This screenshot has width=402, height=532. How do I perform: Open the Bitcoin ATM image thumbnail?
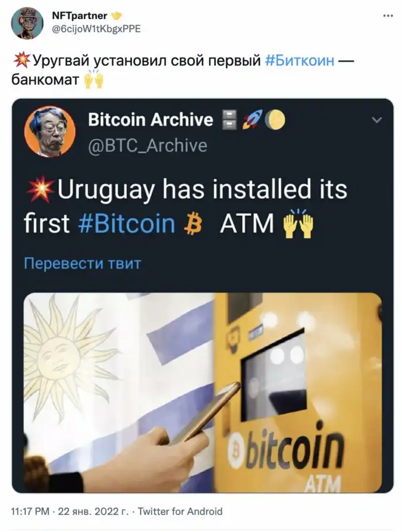tap(203, 392)
